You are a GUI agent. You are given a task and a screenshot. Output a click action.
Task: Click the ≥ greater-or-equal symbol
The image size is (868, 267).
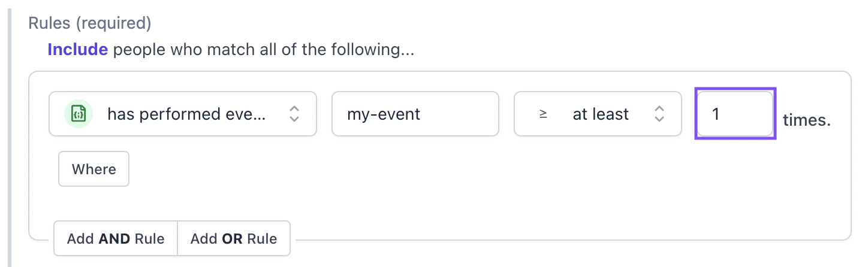pos(543,114)
